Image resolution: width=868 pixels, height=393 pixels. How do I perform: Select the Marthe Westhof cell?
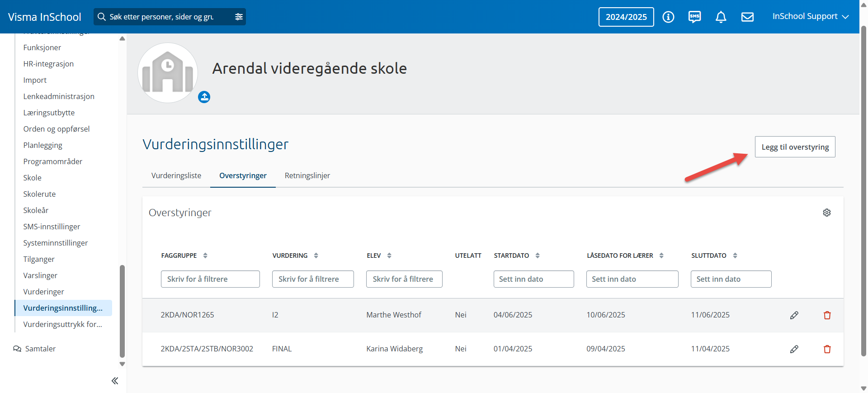[394, 315]
